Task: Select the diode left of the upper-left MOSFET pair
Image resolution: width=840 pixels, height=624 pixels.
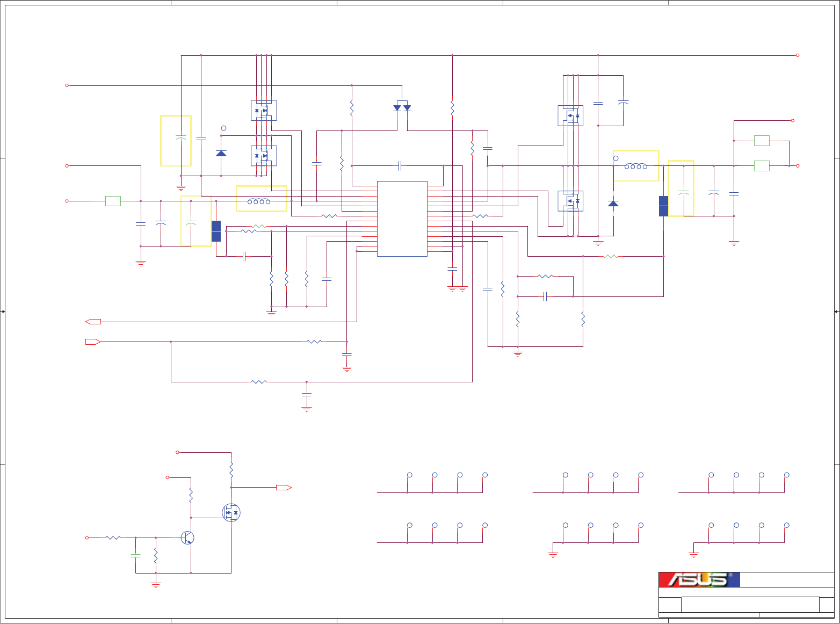Action: [x=221, y=153]
